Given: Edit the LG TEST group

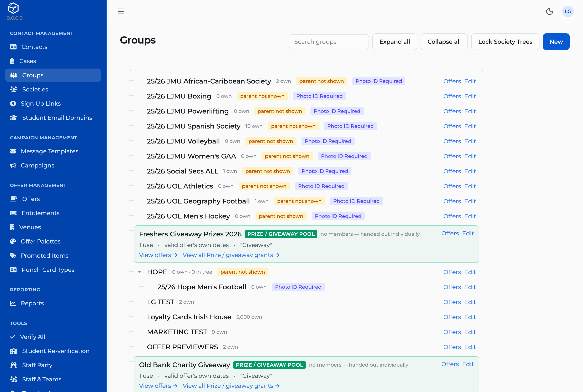Looking at the screenshot, I should [470, 302].
